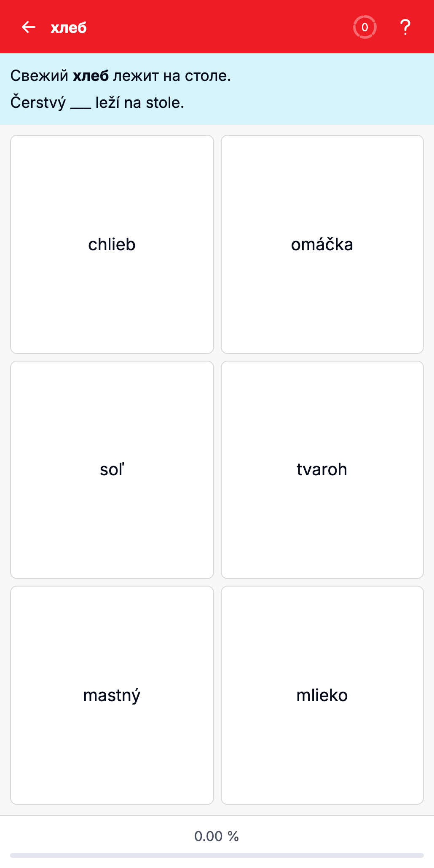The image size is (434, 868).
Task: Pick the "soľ" answer option
Action: coord(112,470)
